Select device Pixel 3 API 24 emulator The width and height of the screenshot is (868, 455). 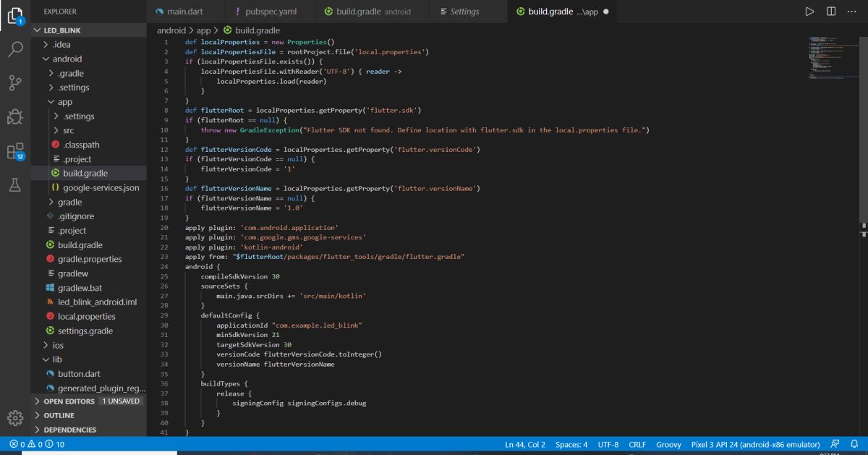tap(755, 444)
